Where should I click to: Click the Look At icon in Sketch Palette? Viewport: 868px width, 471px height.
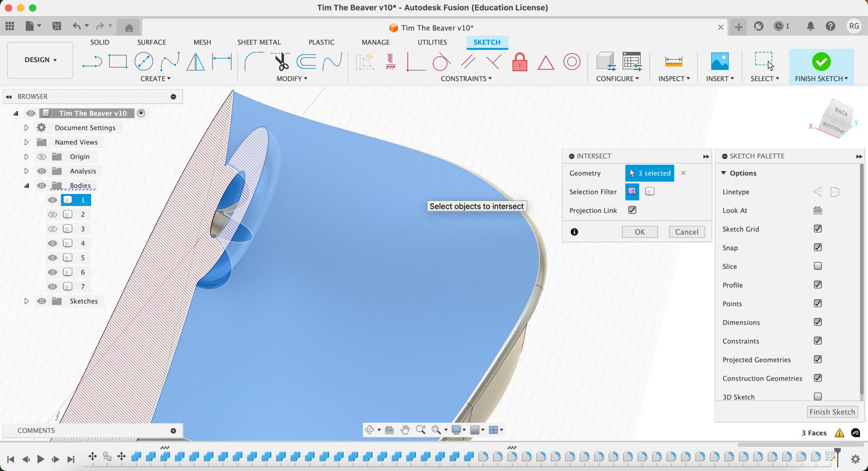tap(818, 210)
